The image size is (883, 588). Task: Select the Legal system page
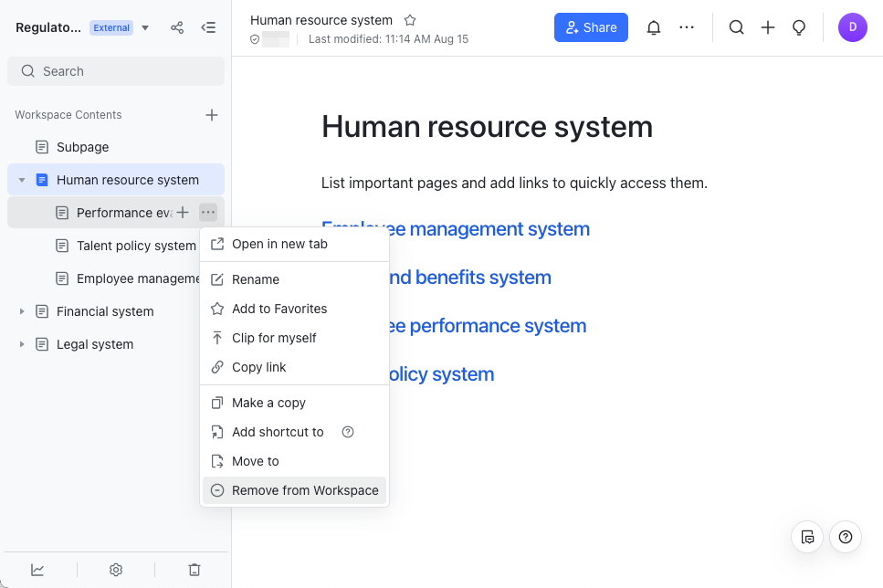tap(103, 344)
